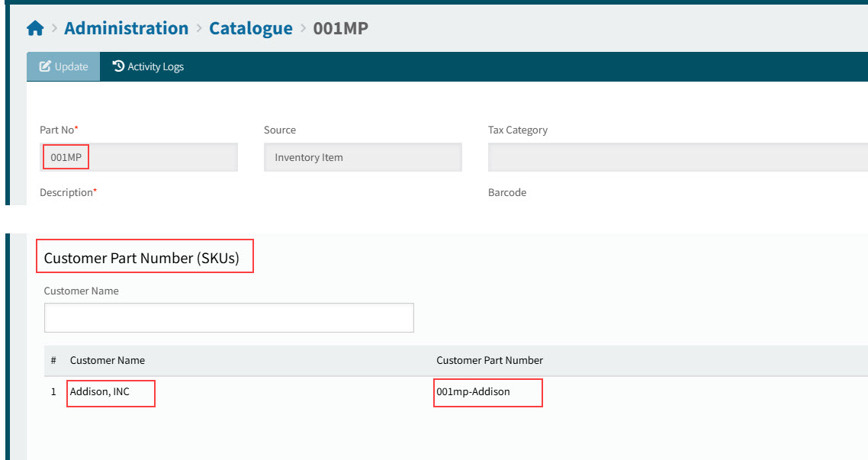This screenshot has width=868, height=460.
Task: Select the 001MP breadcrumb title
Action: (x=341, y=28)
